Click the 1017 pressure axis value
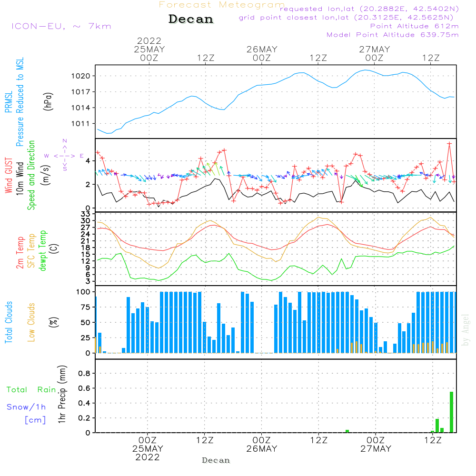Image resolution: width=476 pixels, height=476 pixels. pyautogui.click(x=81, y=92)
